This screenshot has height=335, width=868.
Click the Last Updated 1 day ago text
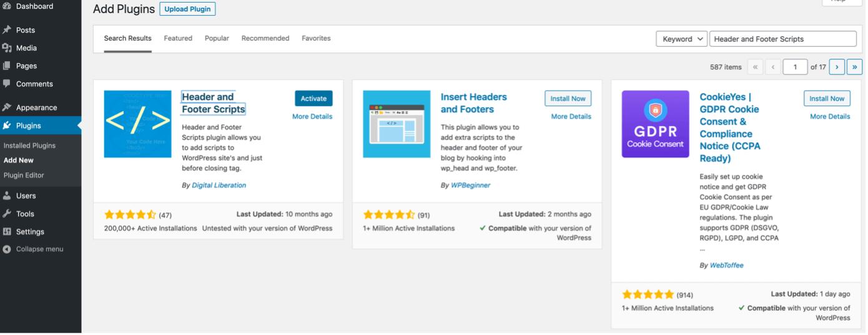(x=811, y=294)
